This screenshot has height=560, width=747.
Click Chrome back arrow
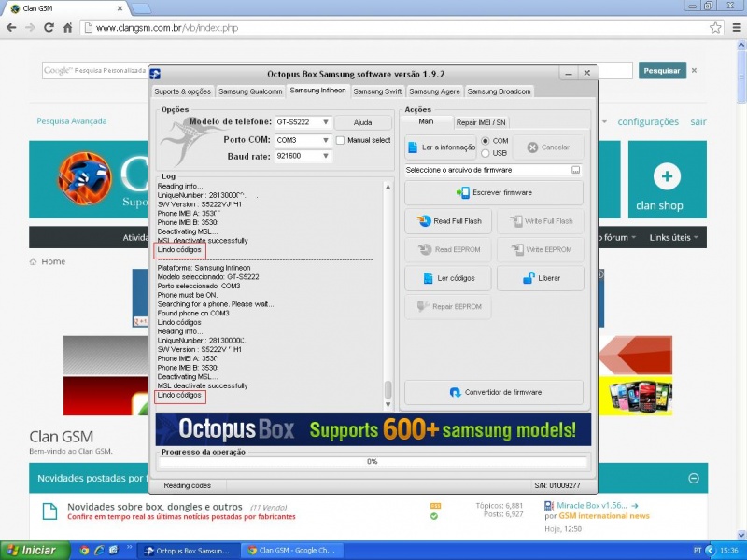pos(11,28)
